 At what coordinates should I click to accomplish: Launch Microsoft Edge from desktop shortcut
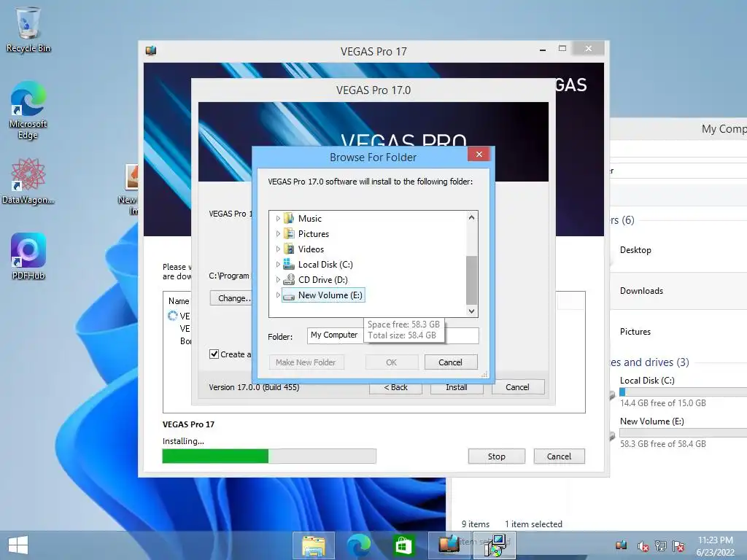point(28,110)
